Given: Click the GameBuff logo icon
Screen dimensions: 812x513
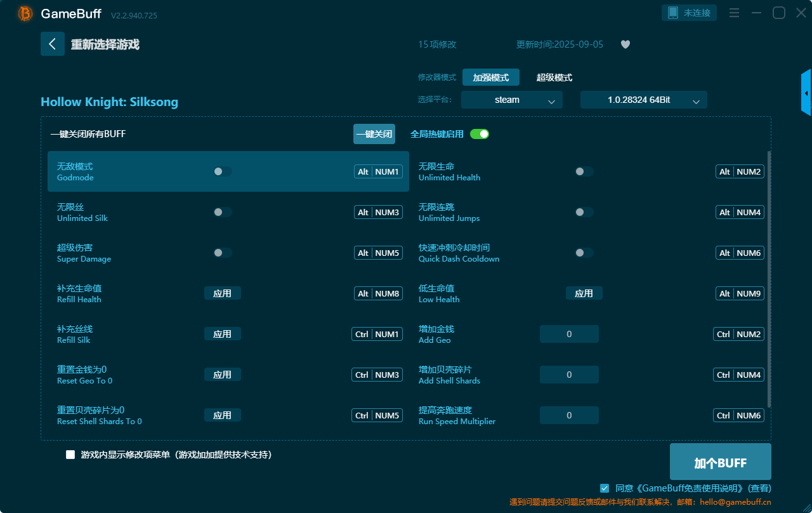Looking at the screenshot, I should click(25, 13).
